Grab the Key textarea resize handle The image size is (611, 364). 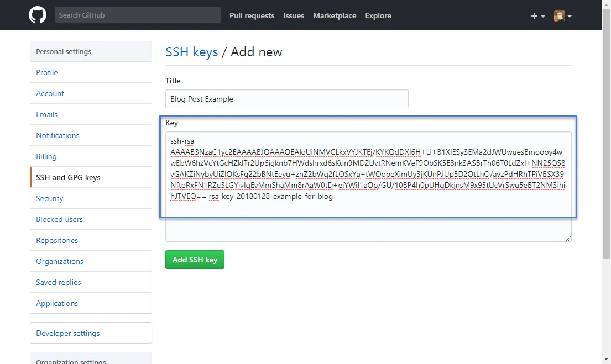[568, 239]
